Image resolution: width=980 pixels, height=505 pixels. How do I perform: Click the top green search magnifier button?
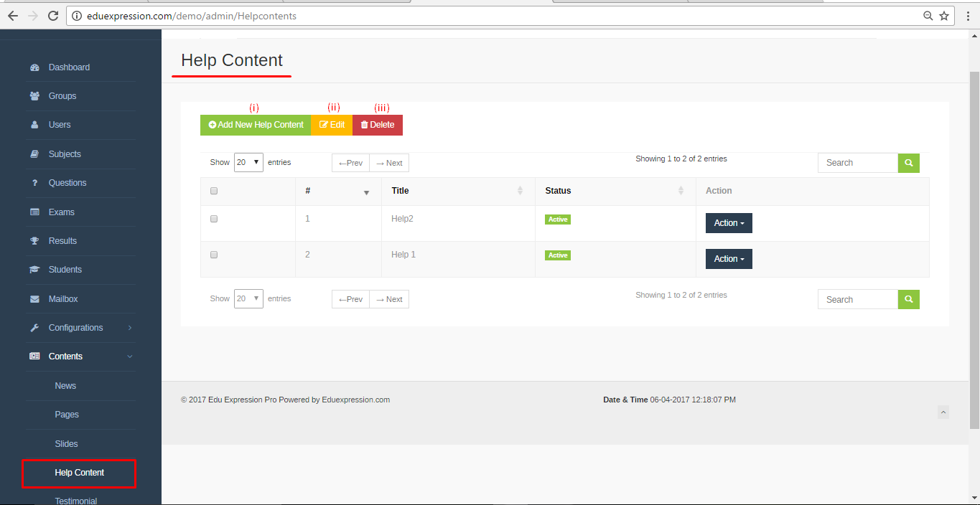pos(909,163)
